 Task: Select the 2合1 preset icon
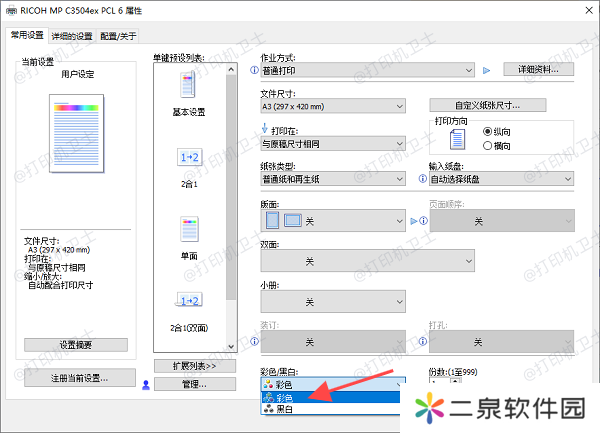[189, 157]
